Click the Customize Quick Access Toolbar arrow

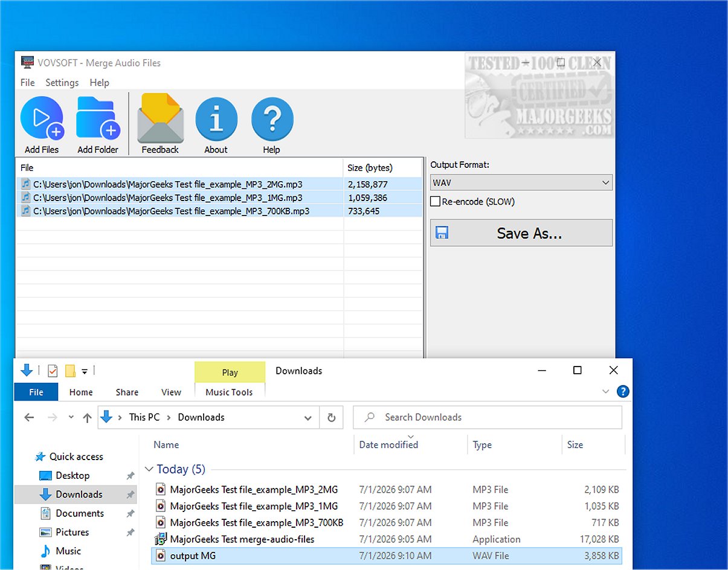tap(85, 371)
